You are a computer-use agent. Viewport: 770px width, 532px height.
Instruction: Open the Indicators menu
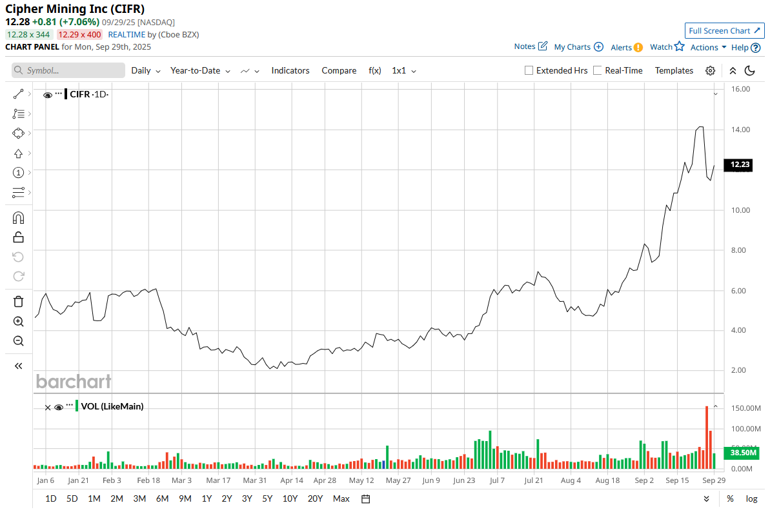[290, 71]
